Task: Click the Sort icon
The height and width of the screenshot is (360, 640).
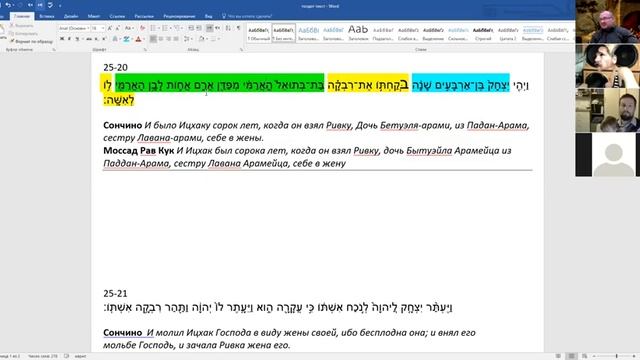Action: pyautogui.click(x=228, y=28)
